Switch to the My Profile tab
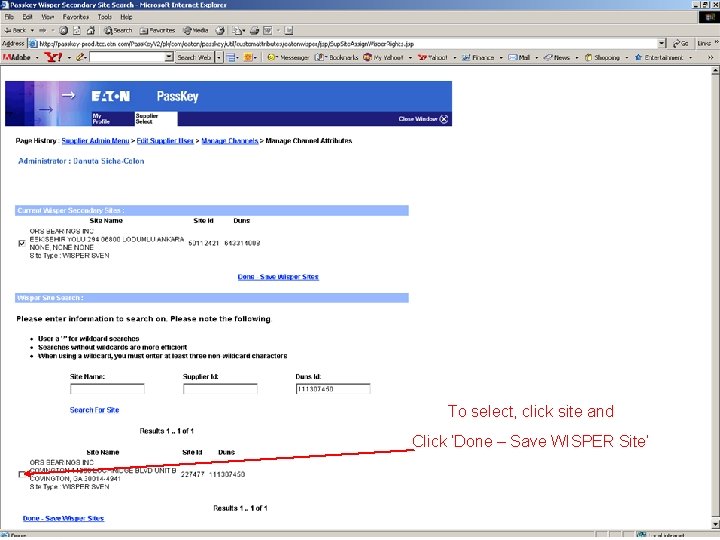Image resolution: width=720 pixels, height=540 pixels. pos(101,119)
